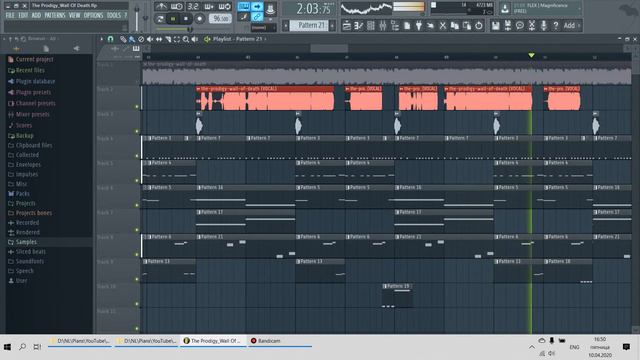Open the PATTERNS menu
Image resolution: width=640 pixels, height=360 pixels.
55,16
